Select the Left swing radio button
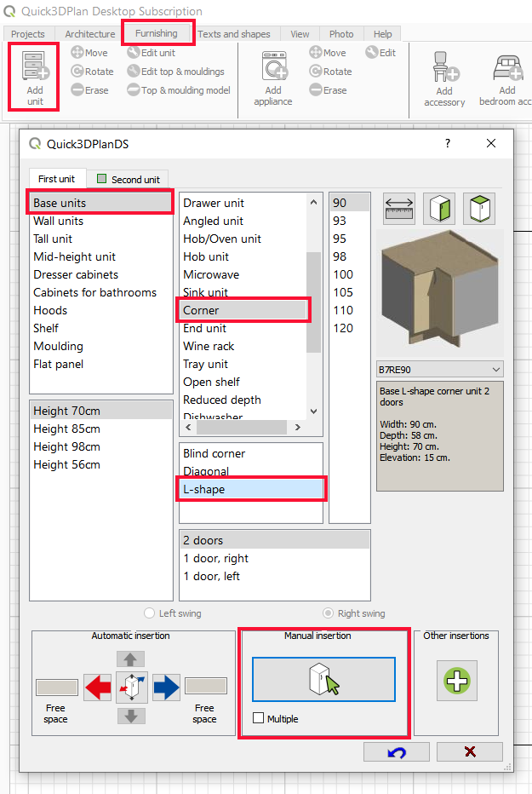 [150, 613]
